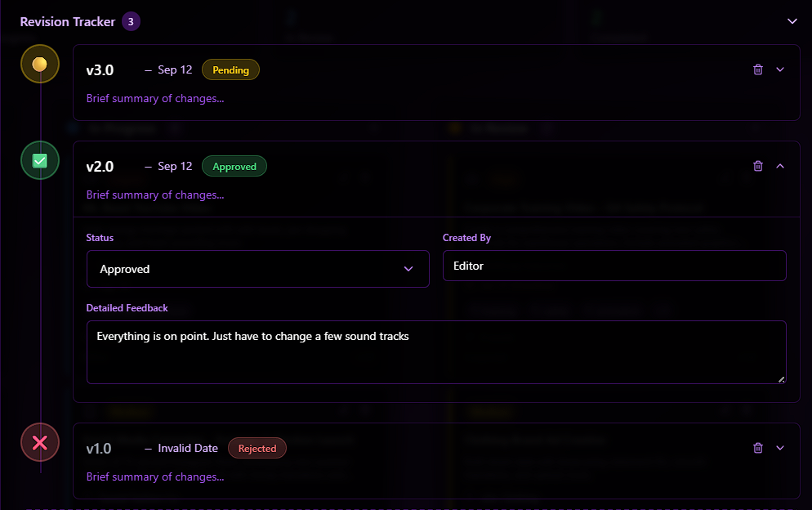The height and width of the screenshot is (510, 812).
Task: Open the Status dropdown showing Approved
Action: tap(258, 269)
